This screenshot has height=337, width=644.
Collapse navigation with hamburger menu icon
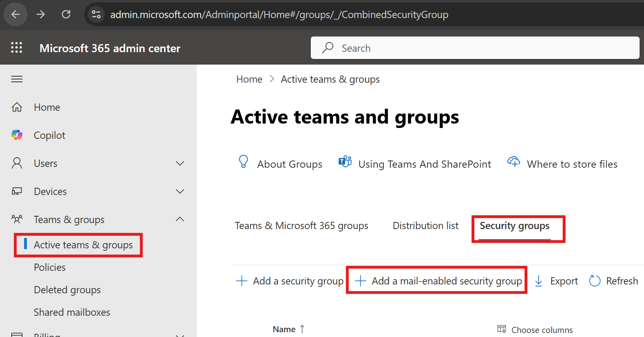click(17, 79)
